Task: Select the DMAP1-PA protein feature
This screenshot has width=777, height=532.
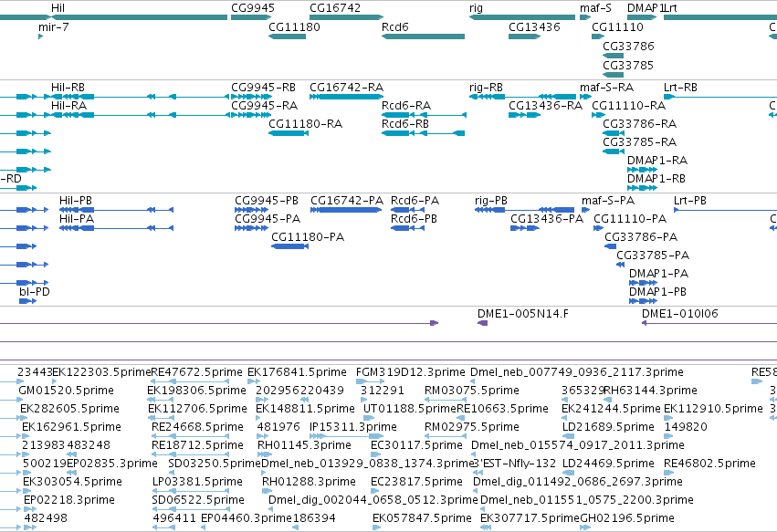Action: click(x=643, y=283)
